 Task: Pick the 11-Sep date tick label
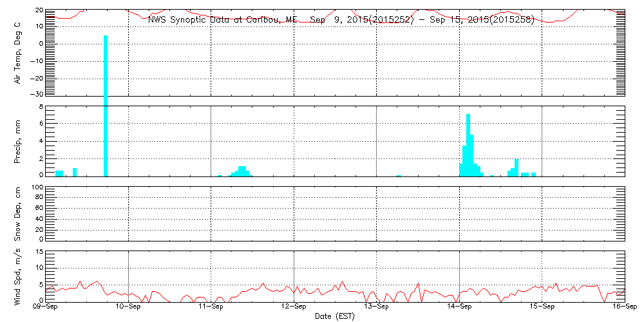point(211,308)
